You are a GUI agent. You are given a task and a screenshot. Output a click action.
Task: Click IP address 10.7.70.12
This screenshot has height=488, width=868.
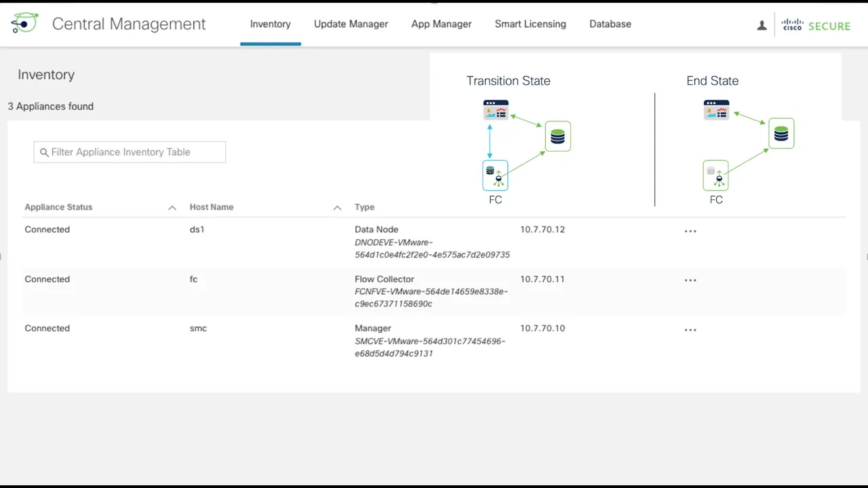point(542,229)
